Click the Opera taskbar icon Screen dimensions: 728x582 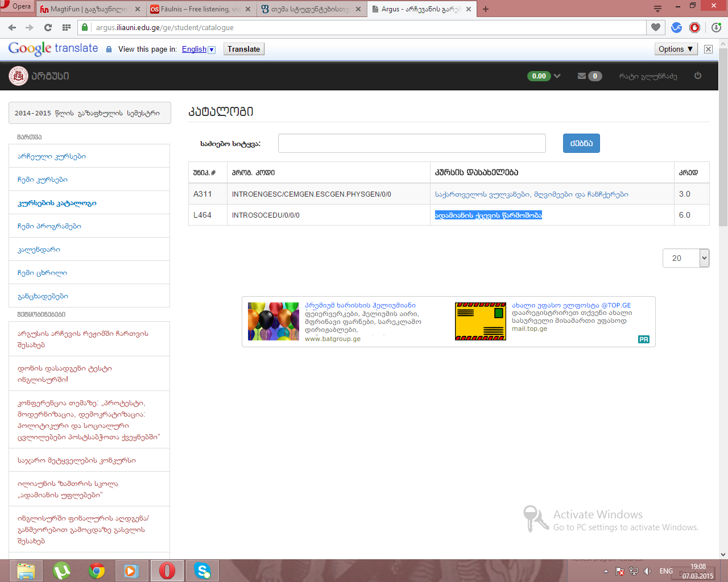click(x=167, y=571)
